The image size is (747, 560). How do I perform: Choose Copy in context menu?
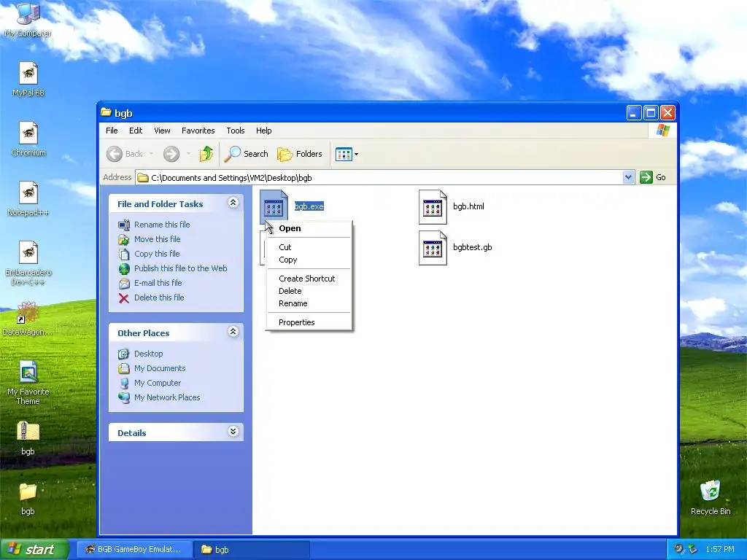coord(309,260)
